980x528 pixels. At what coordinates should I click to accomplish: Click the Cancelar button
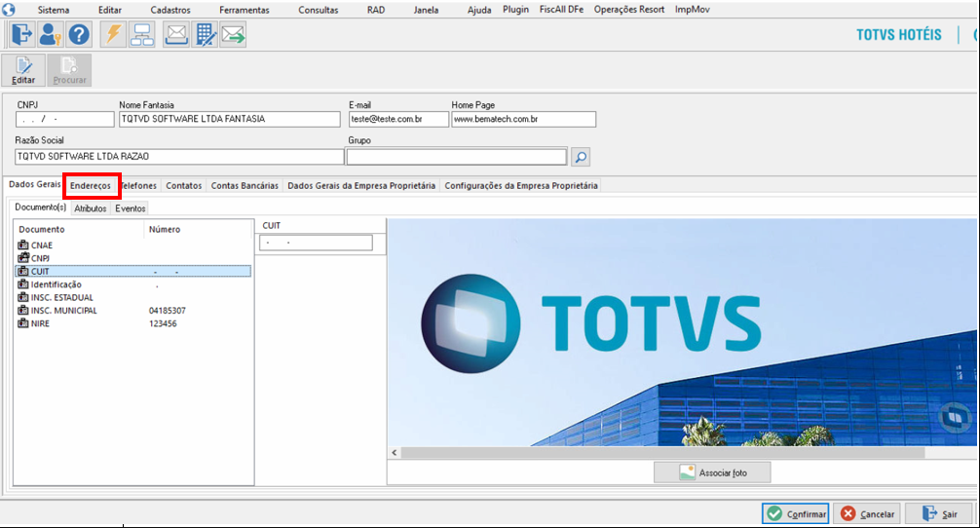[x=868, y=513]
